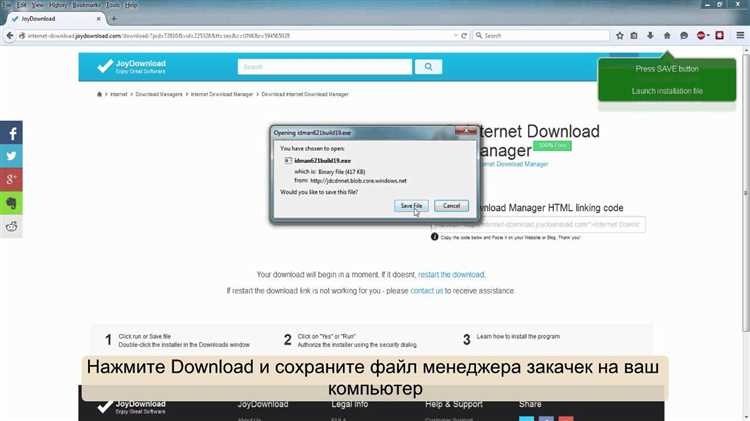
Task: Click the magnifier search button on site
Action: click(428, 67)
